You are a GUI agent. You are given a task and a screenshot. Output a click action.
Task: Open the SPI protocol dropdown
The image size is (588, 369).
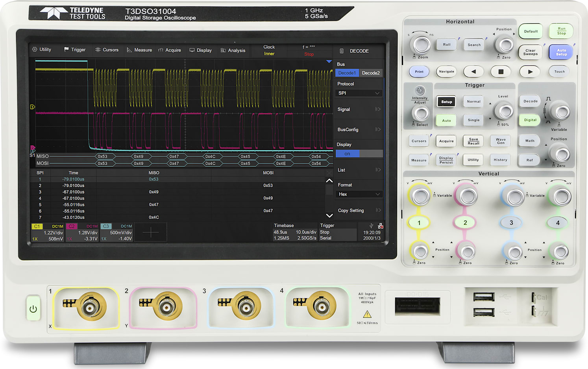point(359,93)
